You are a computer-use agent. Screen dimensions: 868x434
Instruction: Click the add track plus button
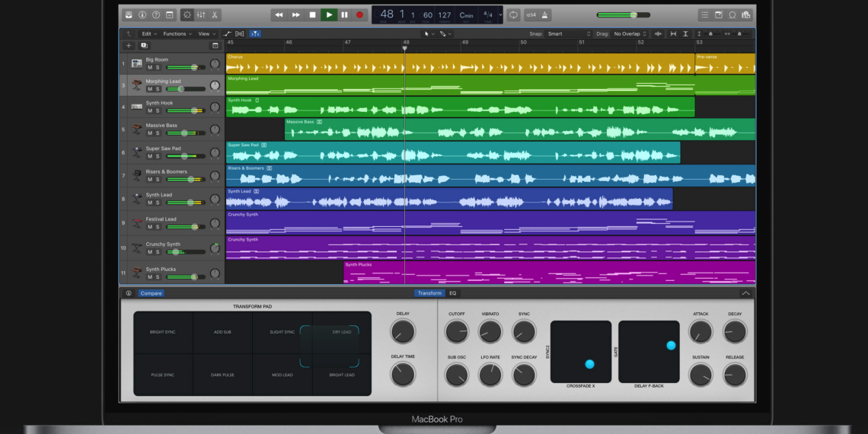[x=129, y=46]
